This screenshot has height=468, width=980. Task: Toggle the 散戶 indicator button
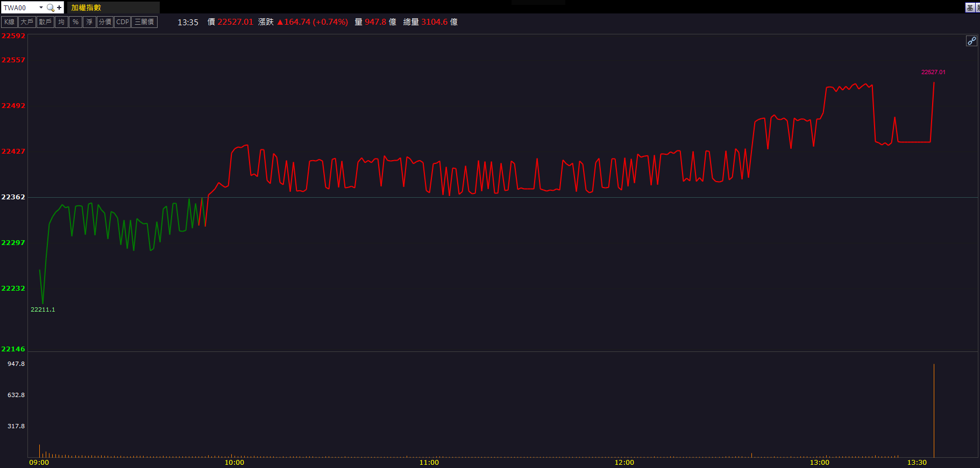(45, 22)
